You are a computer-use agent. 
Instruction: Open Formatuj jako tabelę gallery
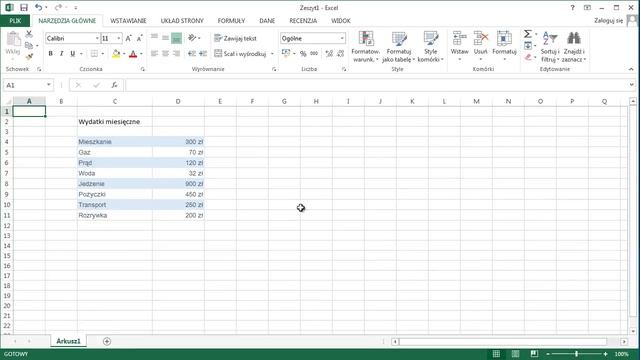point(398,47)
